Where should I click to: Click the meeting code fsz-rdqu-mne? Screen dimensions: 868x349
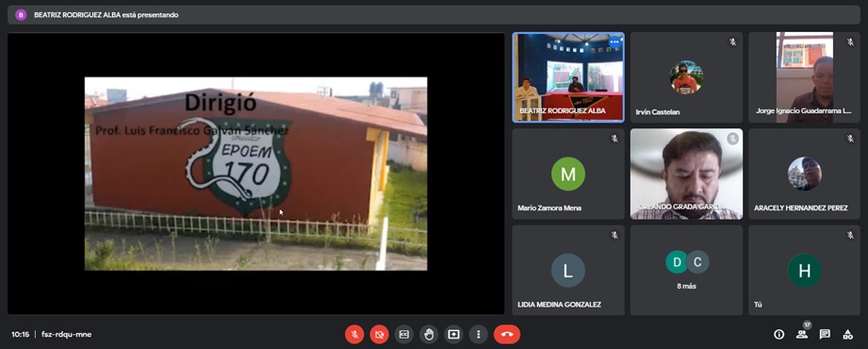[x=66, y=334]
